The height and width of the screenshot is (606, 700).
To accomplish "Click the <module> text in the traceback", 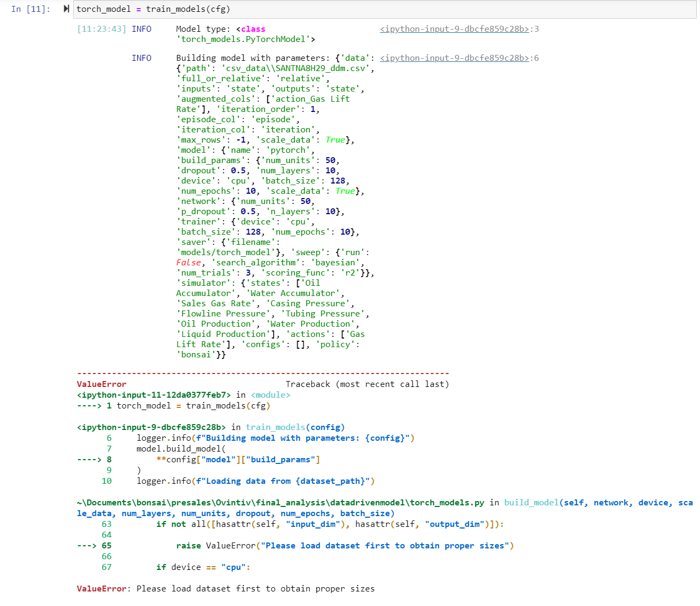I will click(x=271, y=395).
